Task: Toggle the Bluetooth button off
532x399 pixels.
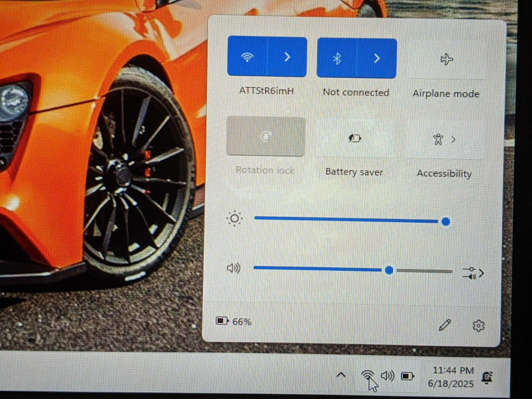Action: [336, 59]
